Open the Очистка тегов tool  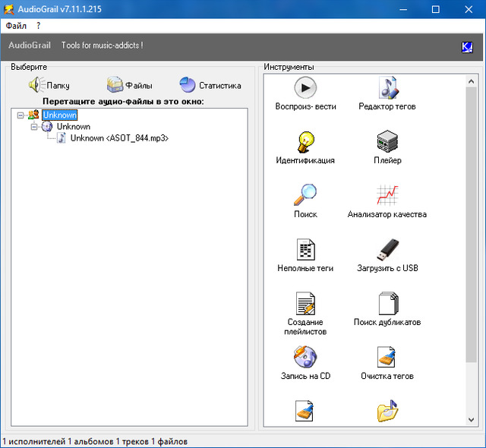click(x=387, y=357)
